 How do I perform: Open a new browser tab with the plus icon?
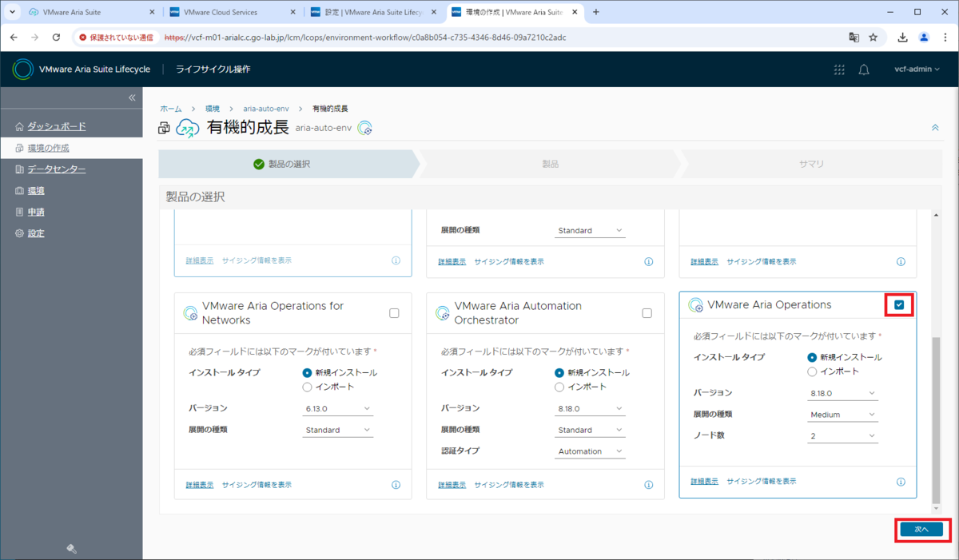(x=596, y=12)
